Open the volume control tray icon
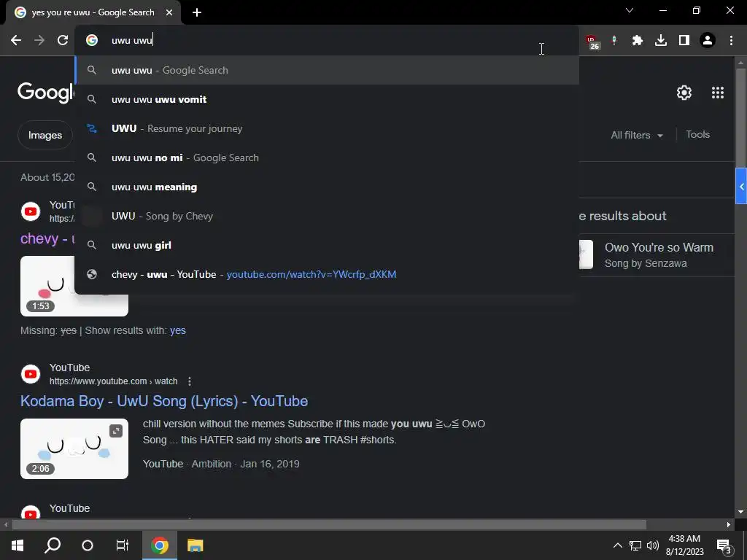747x560 pixels. pyautogui.click(x=653, y=545)
